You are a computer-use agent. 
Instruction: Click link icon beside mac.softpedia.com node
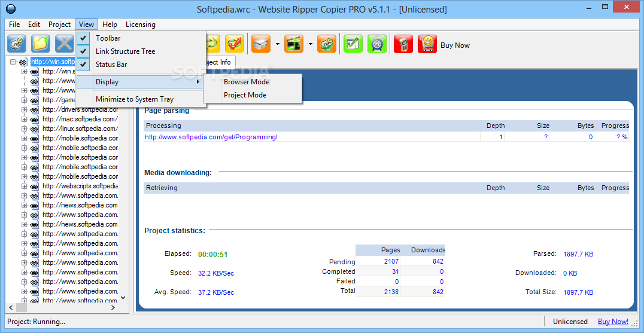pyautogui.click(x=34, y=120)
